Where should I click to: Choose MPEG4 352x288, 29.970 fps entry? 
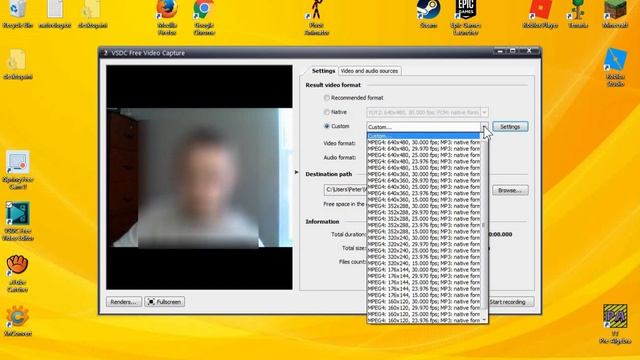click(423, 212)
